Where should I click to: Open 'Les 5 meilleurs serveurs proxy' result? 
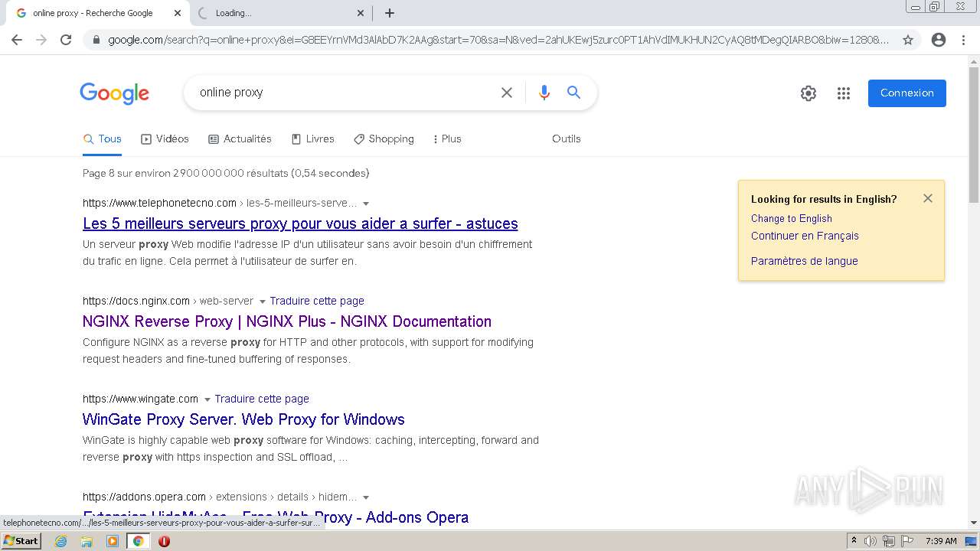coord(300,223)
